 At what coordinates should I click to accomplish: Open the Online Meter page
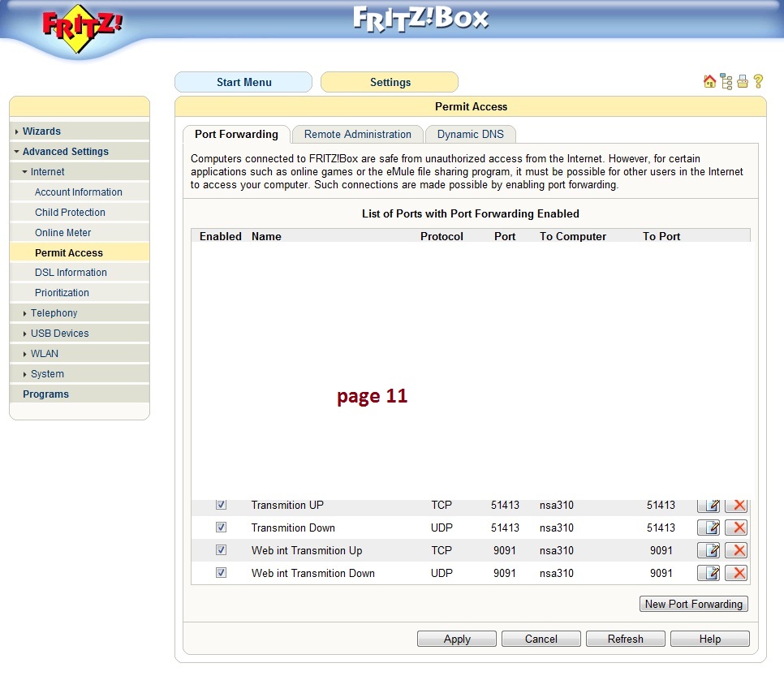point(80,232)
